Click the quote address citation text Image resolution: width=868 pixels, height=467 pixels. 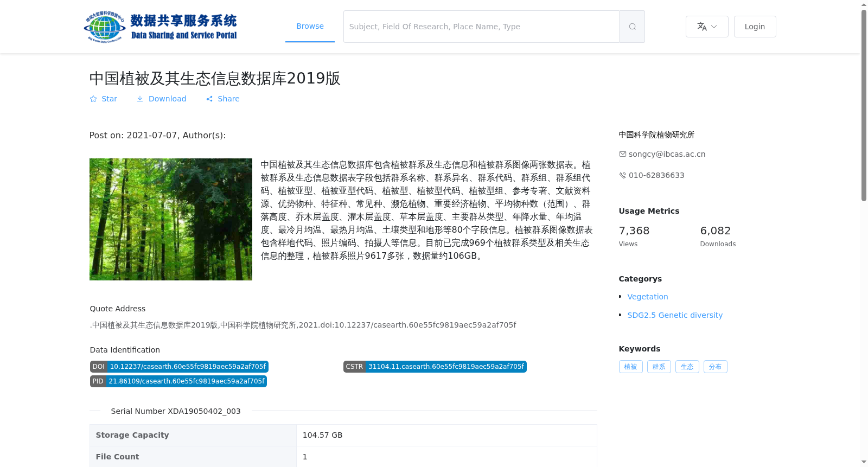(303, 325)
